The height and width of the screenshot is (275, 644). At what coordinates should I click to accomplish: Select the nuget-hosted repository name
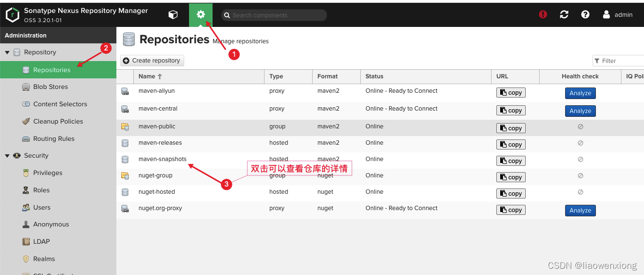pyautogui.click(x=157, y=192)
